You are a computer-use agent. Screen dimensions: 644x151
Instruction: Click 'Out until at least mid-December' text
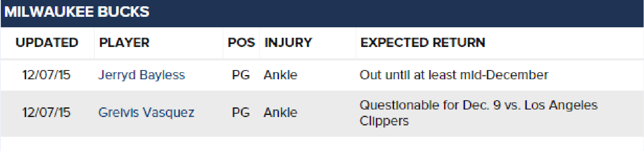pos(454,75)
